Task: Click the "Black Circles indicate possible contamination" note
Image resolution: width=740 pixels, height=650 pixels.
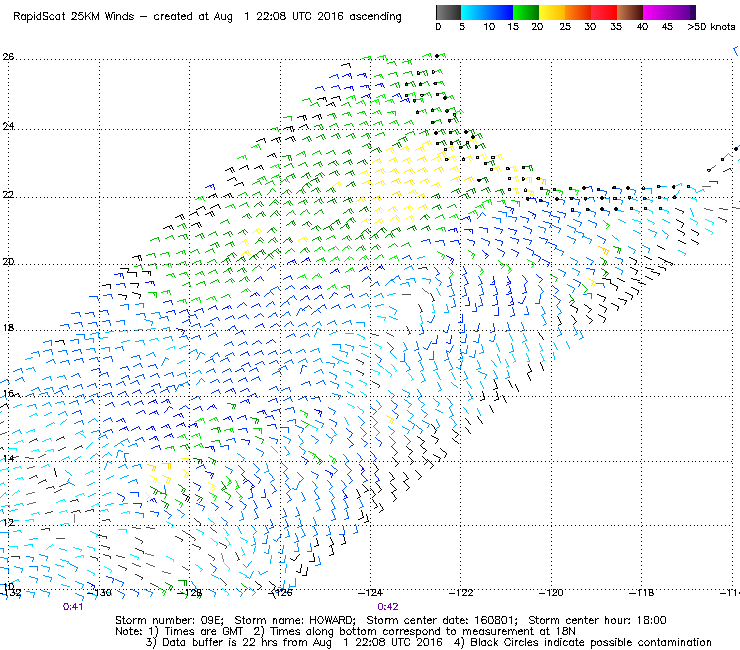Action: click(x=590, y=643)
